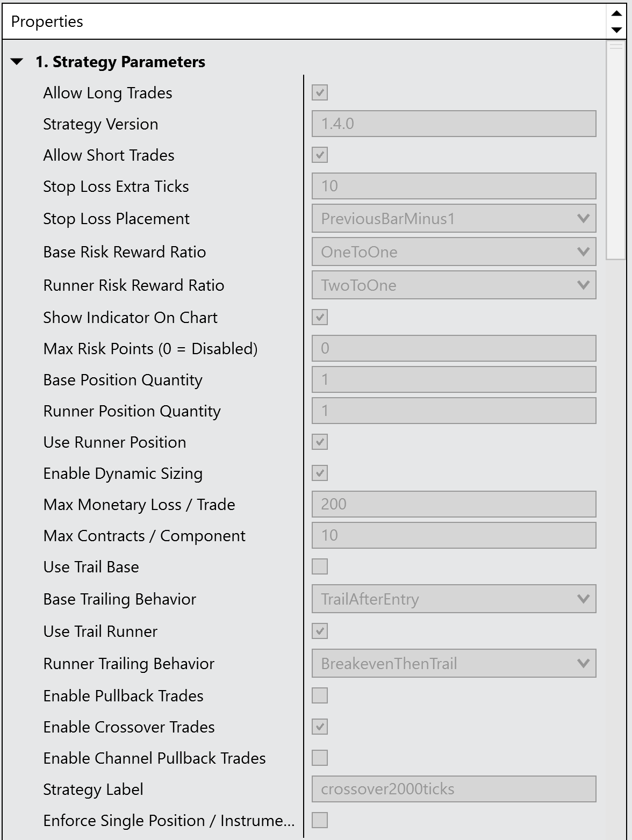Click the Properties panel up arrow
This screenshot has height=840, width=632.
click(x=616, y=13)
